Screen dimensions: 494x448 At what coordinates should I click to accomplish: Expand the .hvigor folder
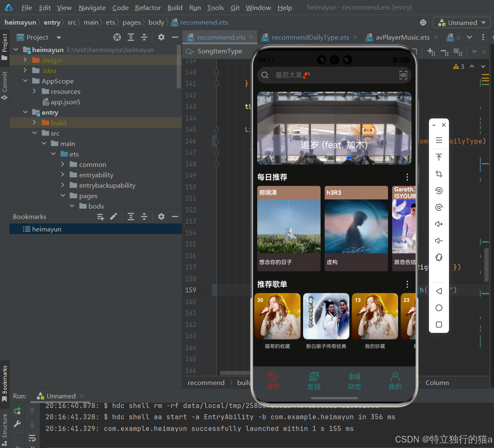[25, 60]
